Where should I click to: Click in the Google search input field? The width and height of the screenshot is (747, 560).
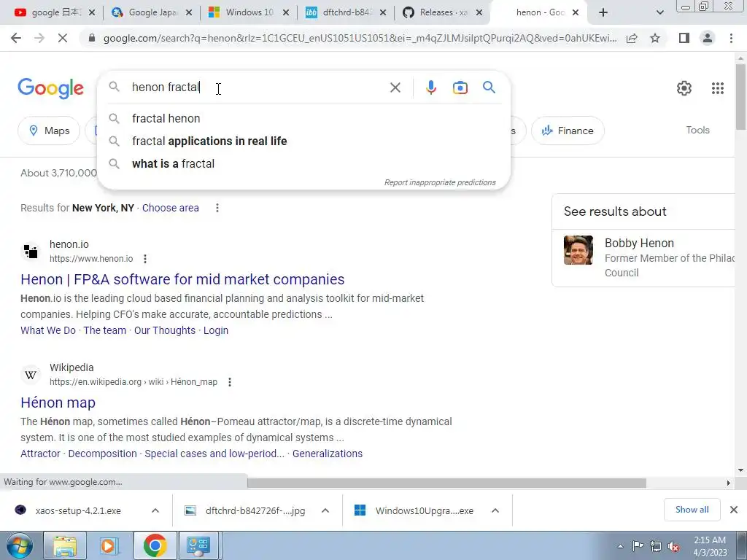tap(258, 87)
